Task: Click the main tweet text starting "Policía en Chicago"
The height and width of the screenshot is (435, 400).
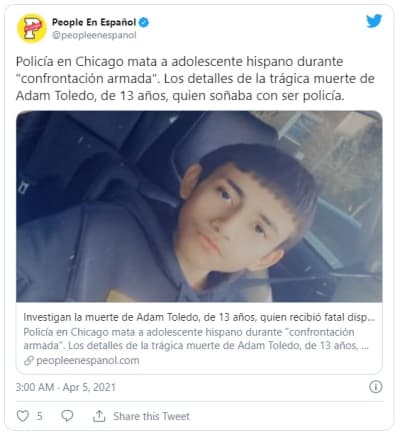Action: coord(195,79)
